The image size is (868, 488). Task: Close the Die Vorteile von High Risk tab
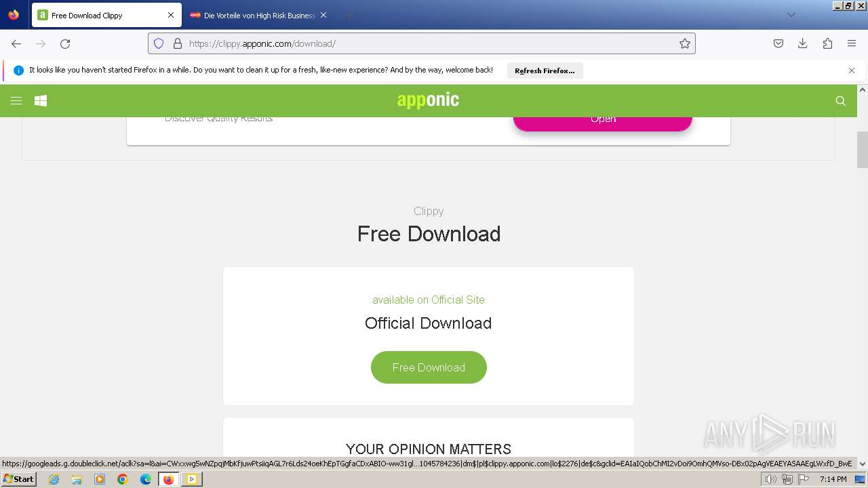pos(323,15)
